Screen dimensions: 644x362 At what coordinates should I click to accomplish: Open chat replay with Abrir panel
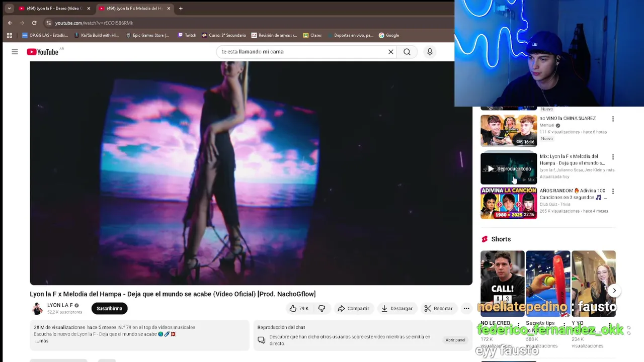(455, 340)
